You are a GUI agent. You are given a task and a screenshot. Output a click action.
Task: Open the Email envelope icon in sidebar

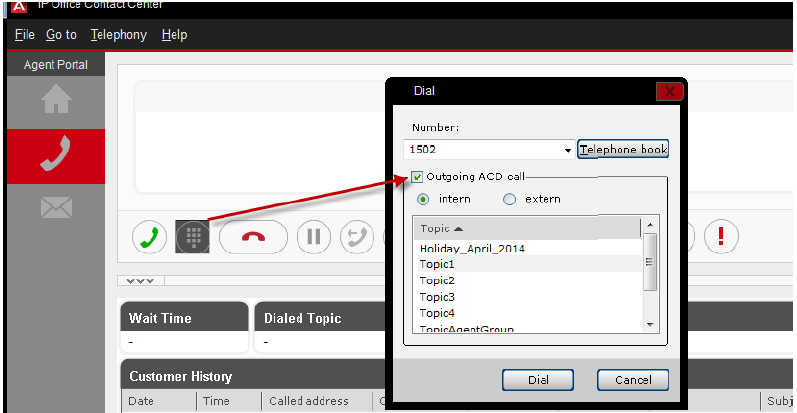(x=56, y=208)
